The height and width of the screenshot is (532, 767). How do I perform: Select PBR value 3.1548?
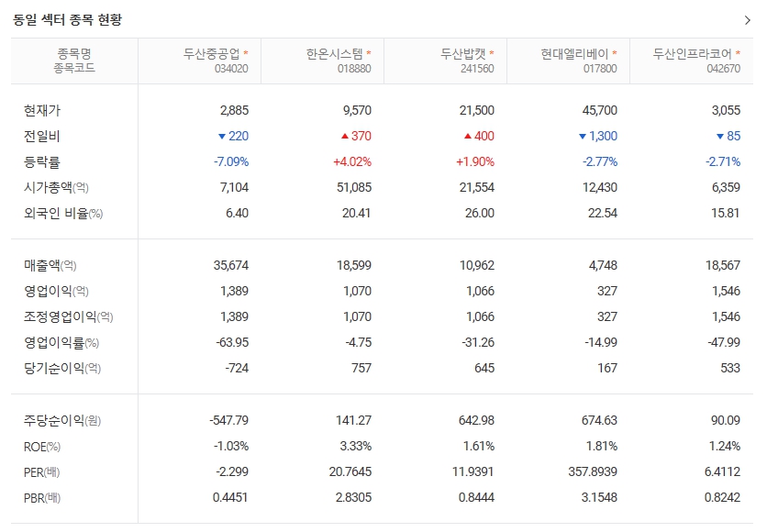tap(599, 498)
